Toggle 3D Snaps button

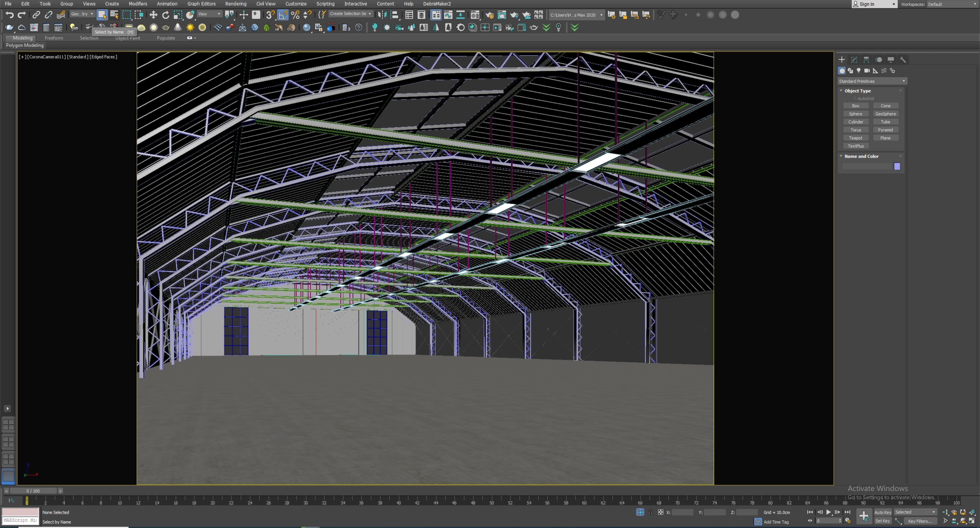(x=270, y=15)
